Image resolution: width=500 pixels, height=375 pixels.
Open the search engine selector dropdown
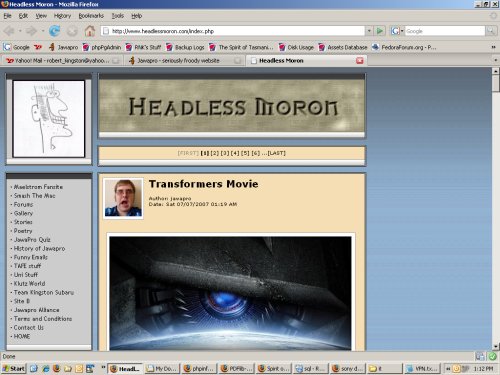(397, 31)
